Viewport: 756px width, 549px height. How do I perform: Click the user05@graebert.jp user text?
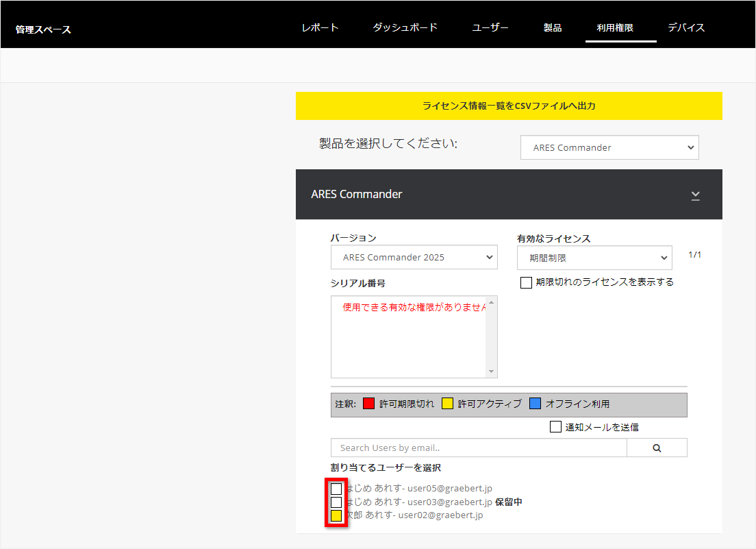419,488
